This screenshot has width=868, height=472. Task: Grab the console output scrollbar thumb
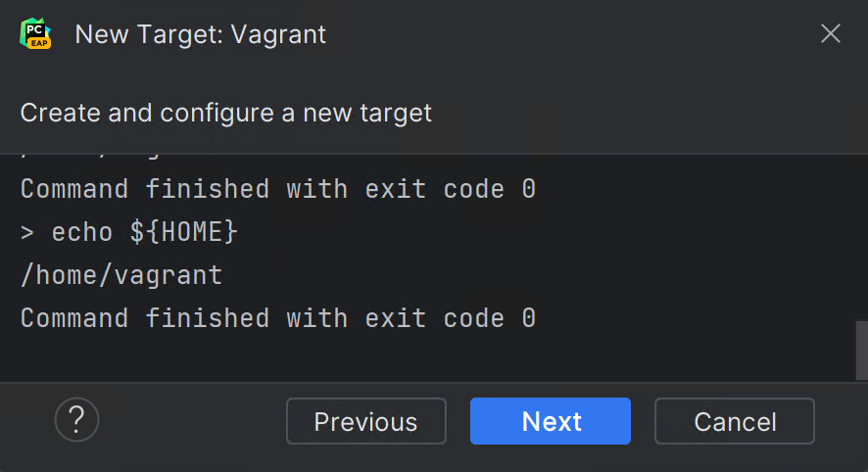pyautogui.click(x=861, y=350)
